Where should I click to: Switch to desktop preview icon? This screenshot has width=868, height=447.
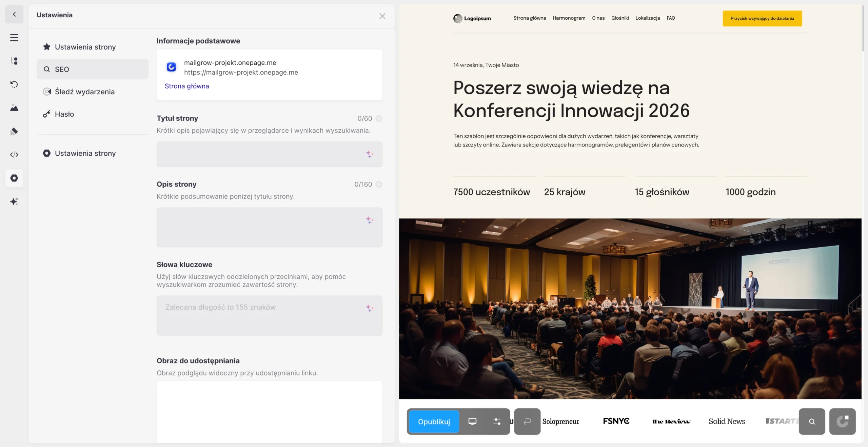pyautogui.click(x=472, y=422)
